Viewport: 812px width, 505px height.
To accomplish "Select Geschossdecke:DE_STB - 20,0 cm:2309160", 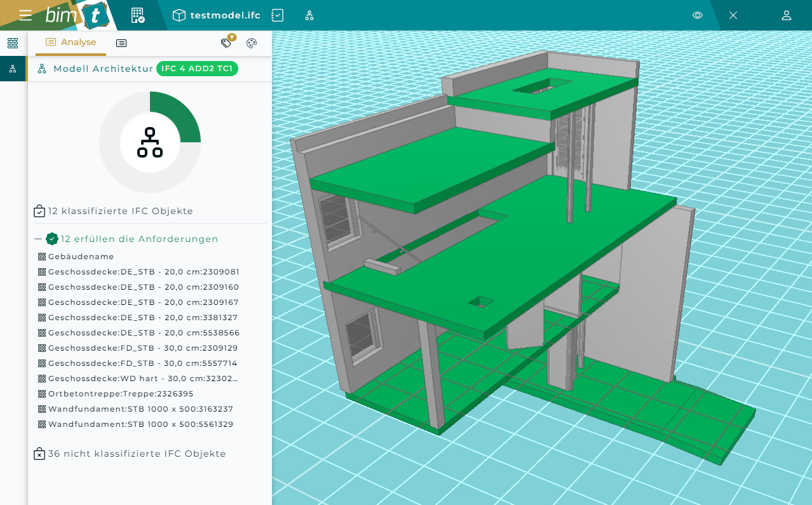I will click(144, 287).
